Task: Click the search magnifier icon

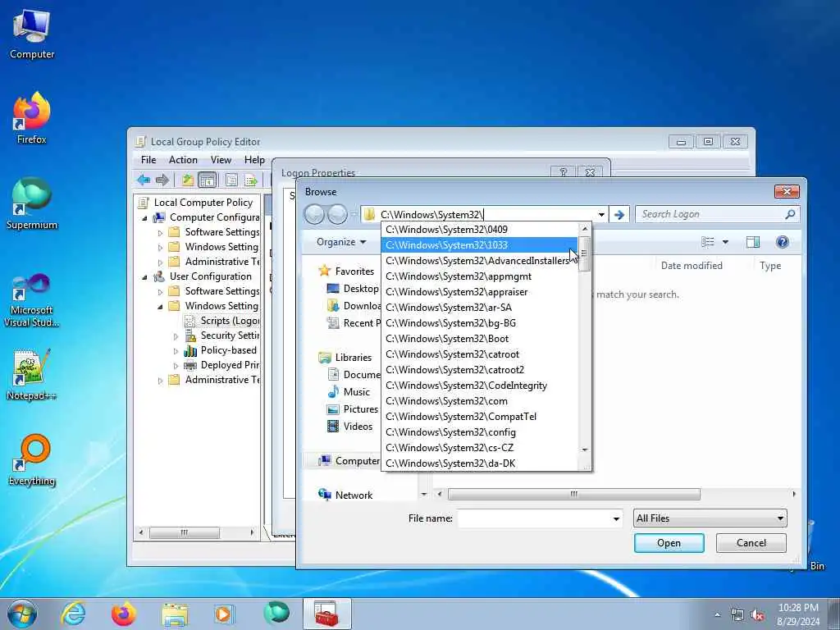Action: 790,214
